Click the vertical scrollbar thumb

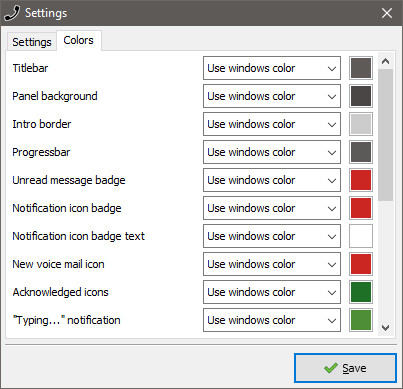tap(386, 135)
